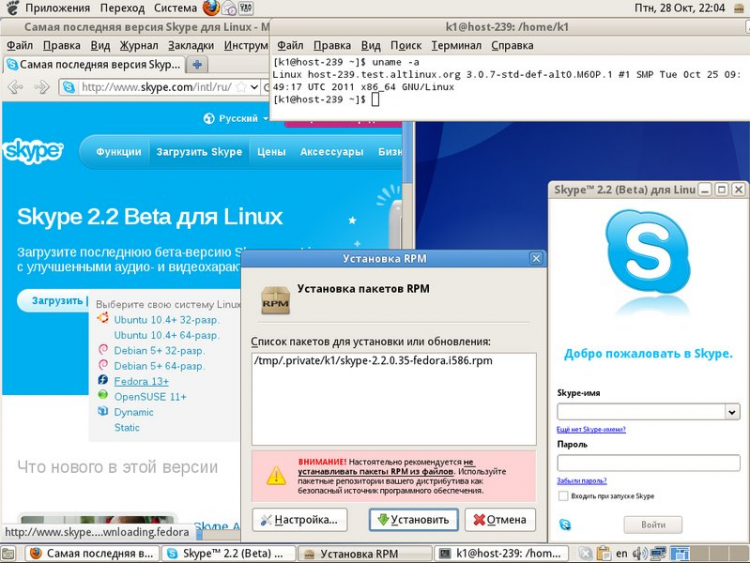750x563 pixels.
Task: Open the Система panel menu
Action: click(x=175, y=8)
